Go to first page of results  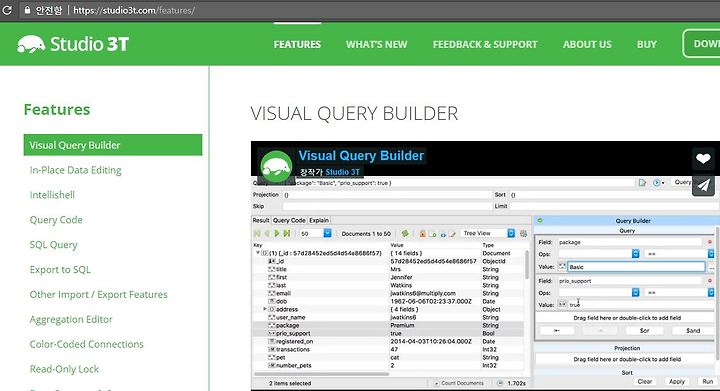(257, 234)
